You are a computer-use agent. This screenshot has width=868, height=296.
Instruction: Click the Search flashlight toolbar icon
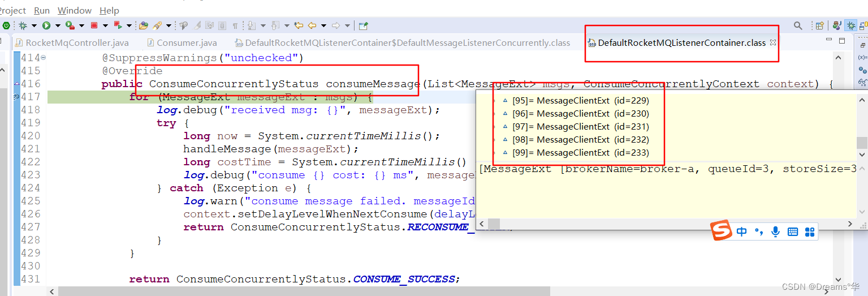tap(158, 25)
